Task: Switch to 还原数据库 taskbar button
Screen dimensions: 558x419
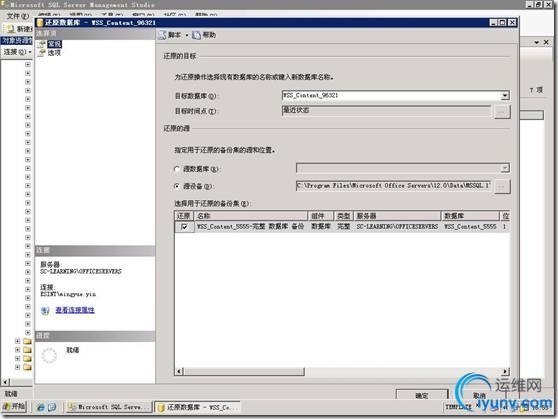Action: tap(198, 407)
